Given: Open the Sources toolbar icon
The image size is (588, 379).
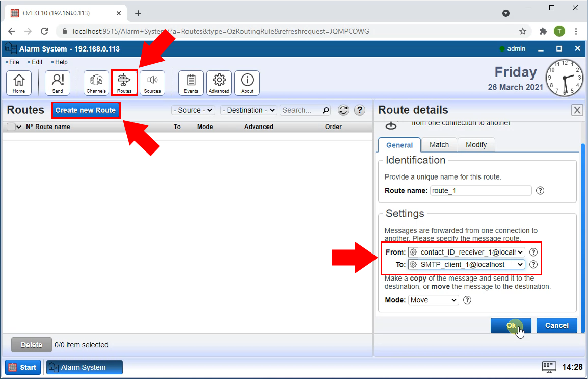Looking at the screenshot, I should pyautogui.click(x=152, y=83).
